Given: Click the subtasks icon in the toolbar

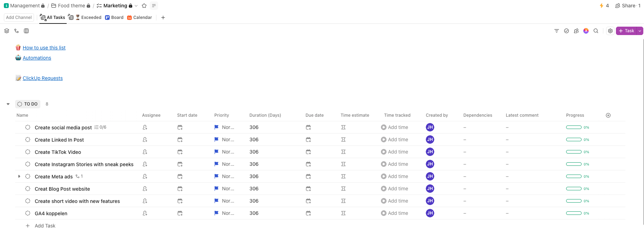Looking at the screenshot, I should point(16,31).
